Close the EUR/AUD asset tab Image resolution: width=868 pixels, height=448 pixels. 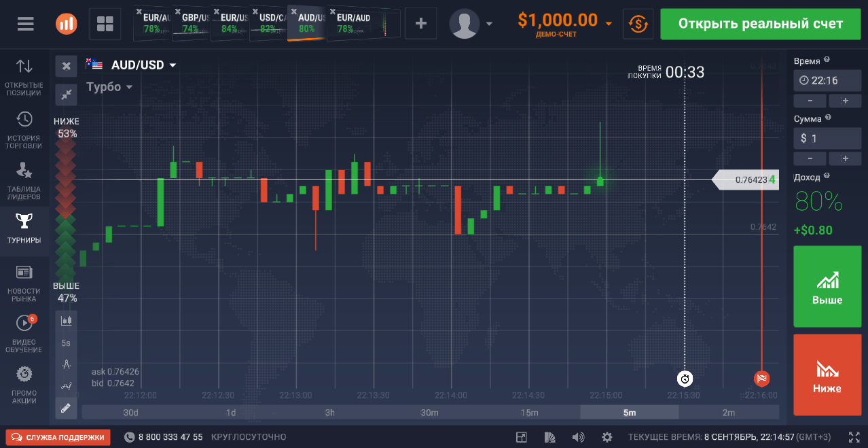[331, 12]
